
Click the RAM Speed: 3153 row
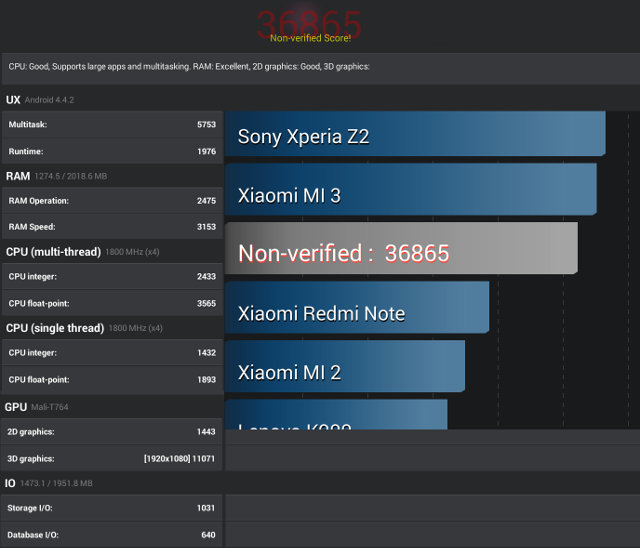(112, 226)
